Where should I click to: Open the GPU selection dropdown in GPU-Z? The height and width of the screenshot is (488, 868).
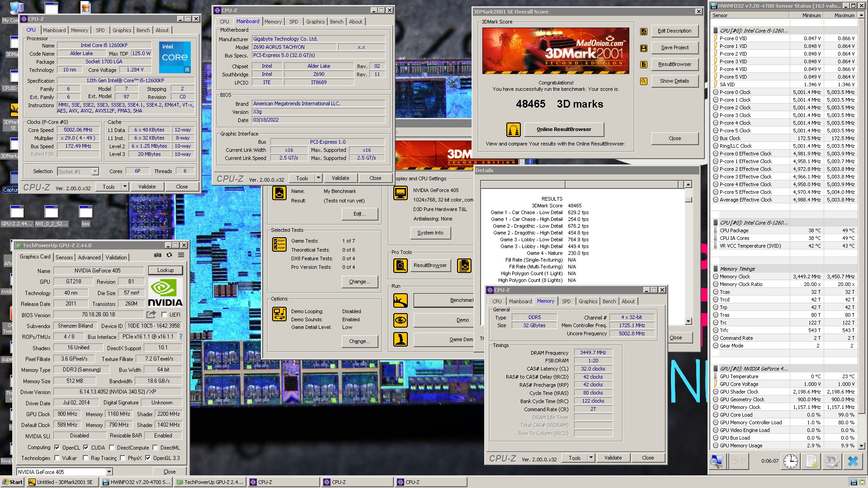click(109, 472)
